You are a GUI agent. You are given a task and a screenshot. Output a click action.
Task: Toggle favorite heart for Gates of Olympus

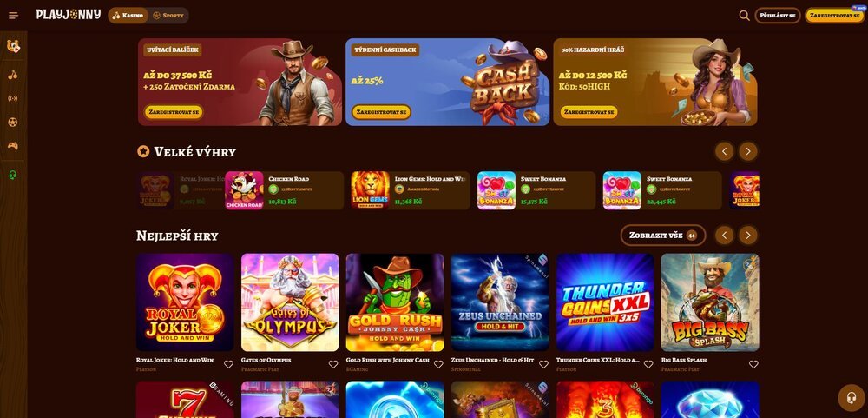point(333,364)
